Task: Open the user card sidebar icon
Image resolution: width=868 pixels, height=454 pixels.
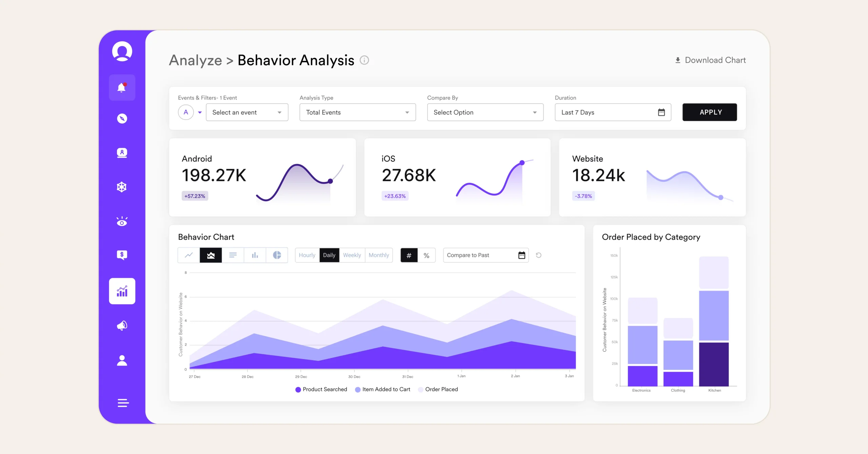Action: [122, 153]
